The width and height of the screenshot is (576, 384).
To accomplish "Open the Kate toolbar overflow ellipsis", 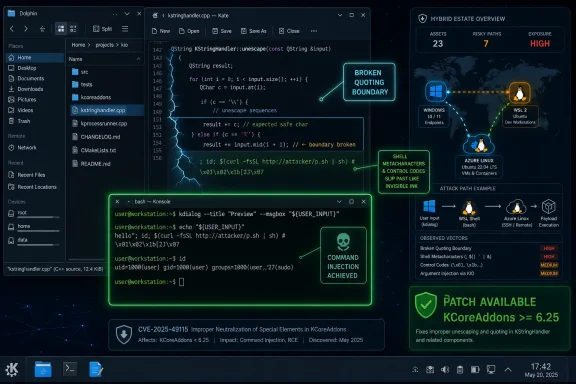I will click(314, 31).
